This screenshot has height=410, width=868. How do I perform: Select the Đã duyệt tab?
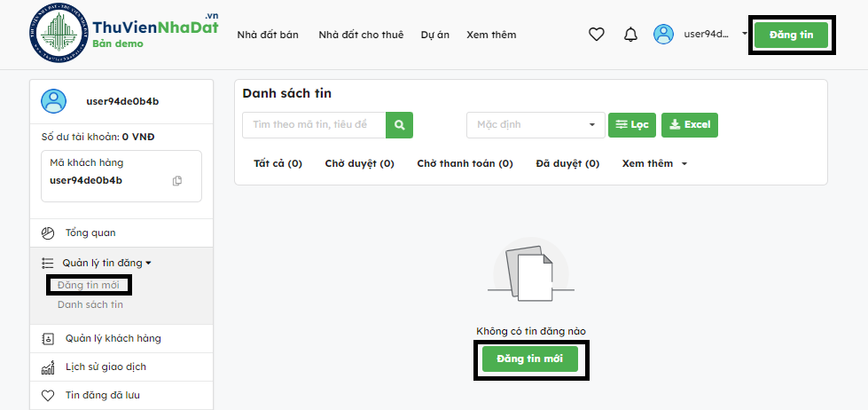point(567,164)
